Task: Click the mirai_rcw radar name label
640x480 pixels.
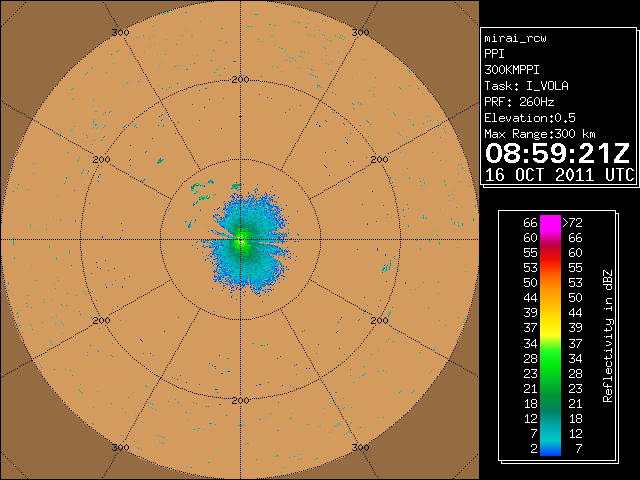Action: [515, 38]
